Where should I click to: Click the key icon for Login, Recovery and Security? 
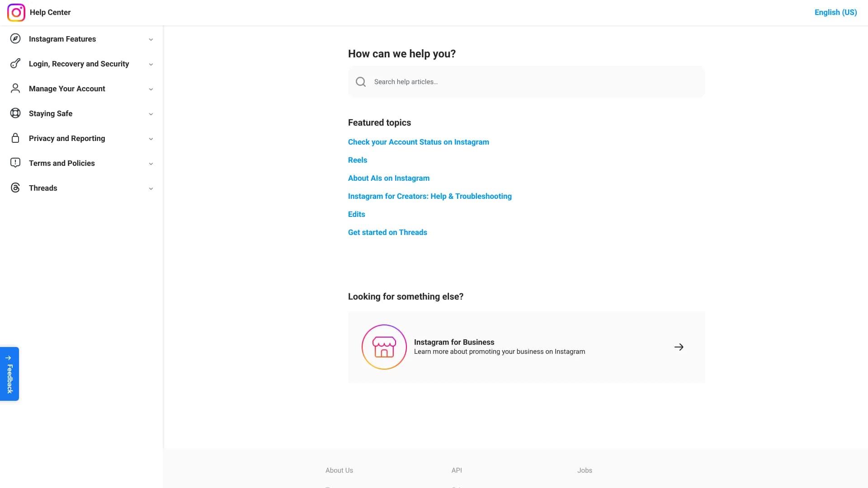click(15, 64)
